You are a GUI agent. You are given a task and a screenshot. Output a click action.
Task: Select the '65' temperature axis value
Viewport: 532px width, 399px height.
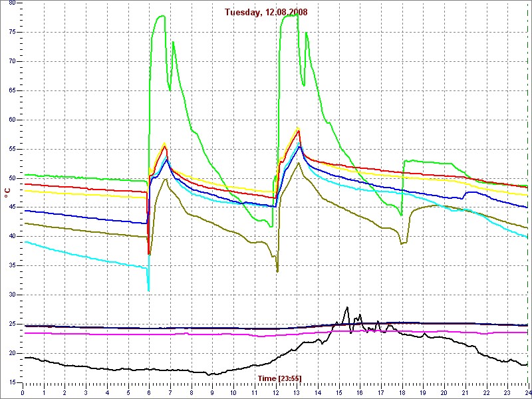point(12,90)
